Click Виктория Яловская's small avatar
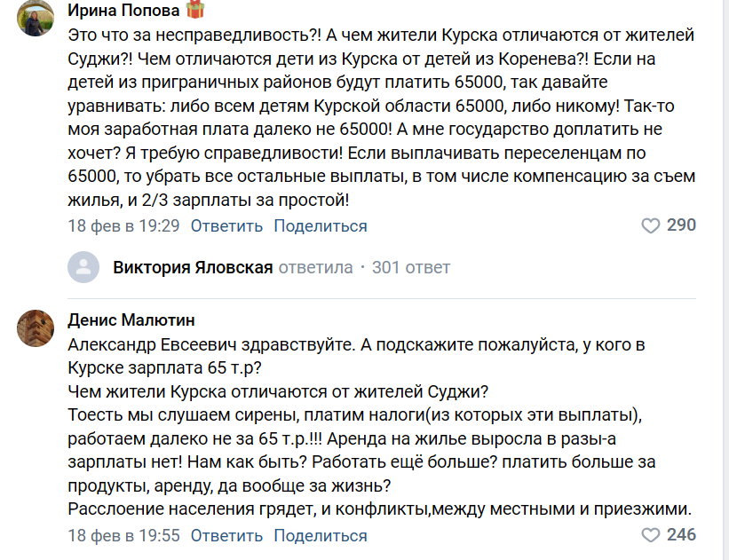This screenshot has width=729, height=560. point(85,267)
